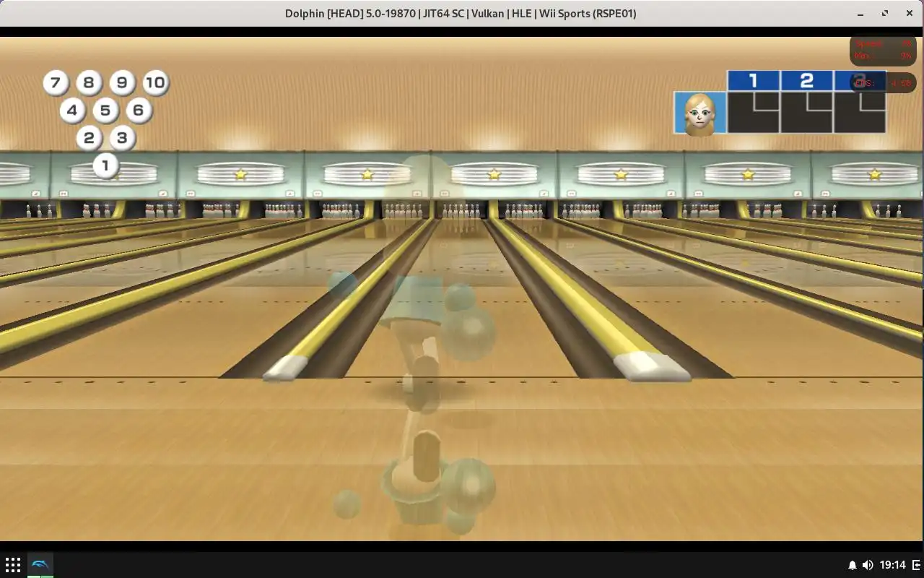Click scorecard frame 2 header
924x578 pixels.
coord(807,80)
